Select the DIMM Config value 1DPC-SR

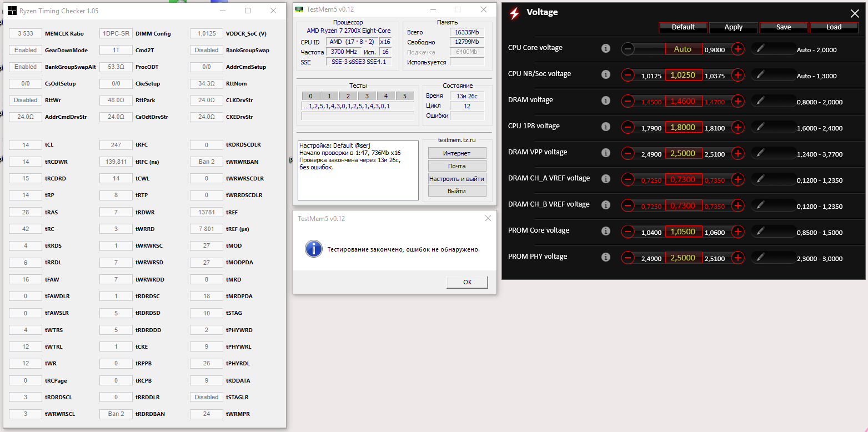(x=116, y=33)
